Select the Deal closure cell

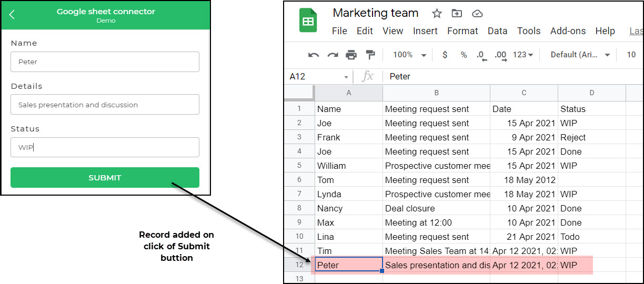(436, 208)
